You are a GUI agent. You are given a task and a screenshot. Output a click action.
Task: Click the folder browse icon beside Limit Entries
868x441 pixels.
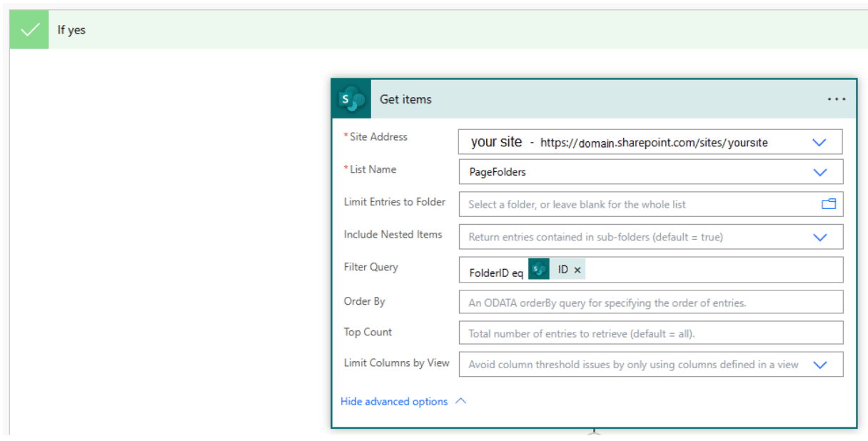point(829,204)
